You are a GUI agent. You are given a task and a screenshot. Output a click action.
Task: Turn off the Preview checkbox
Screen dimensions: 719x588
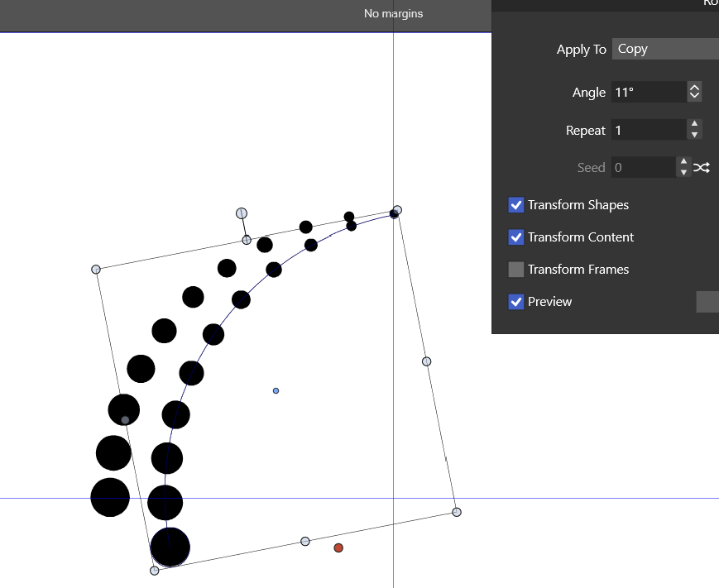pyautogui.click(x=516, y=302)
